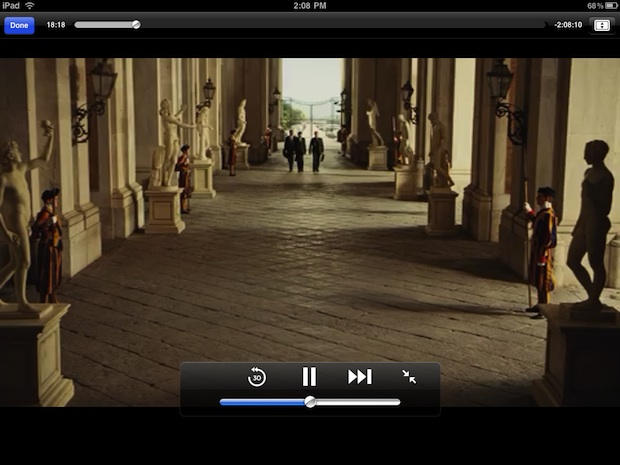Tap the blue Done button
The image size is (620, 465).
point(19,25)
